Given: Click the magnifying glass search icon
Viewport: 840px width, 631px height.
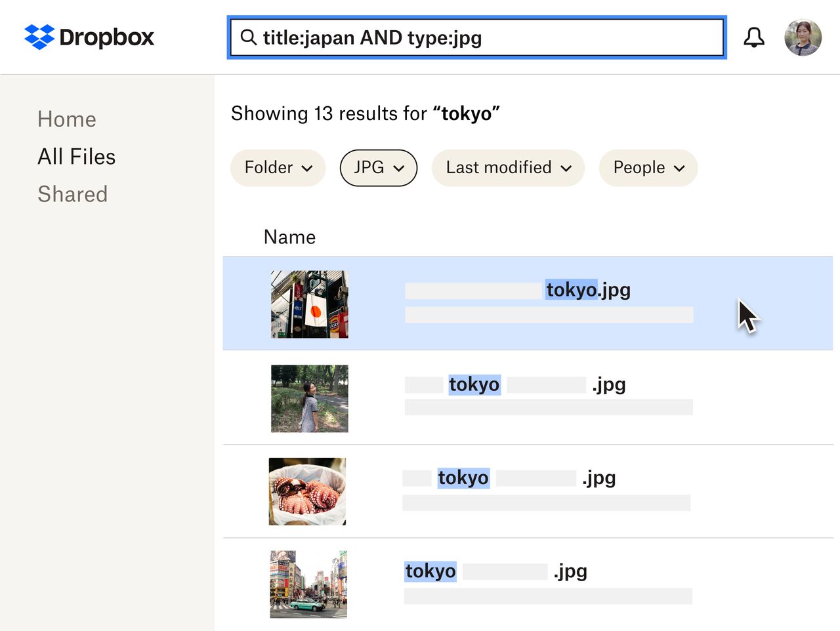Looking at the screenshot, I should pos(248,38).
